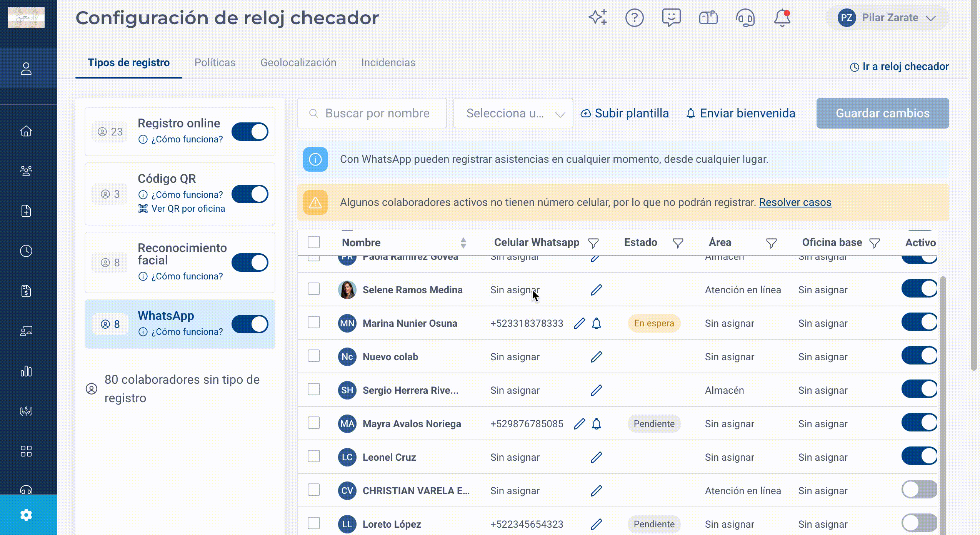This screenshot has height=535, width=980.
Task: Open the Resolver casos link
Action: (795, 202)
